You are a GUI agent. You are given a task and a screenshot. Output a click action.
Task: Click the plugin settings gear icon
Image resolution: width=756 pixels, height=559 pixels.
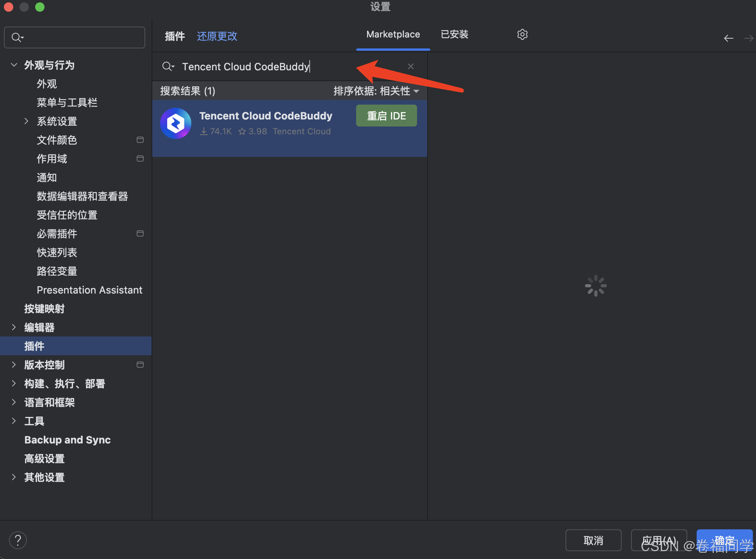[522, 34]
